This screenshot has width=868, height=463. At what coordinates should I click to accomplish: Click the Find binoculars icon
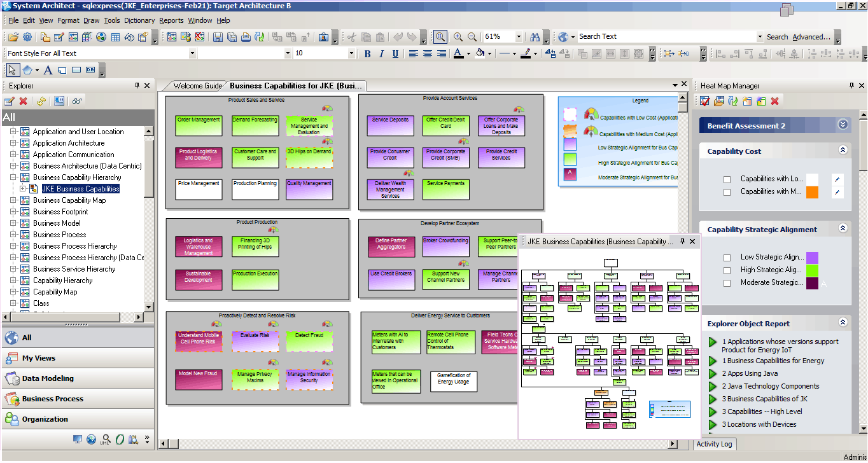[x=535, y=37]
